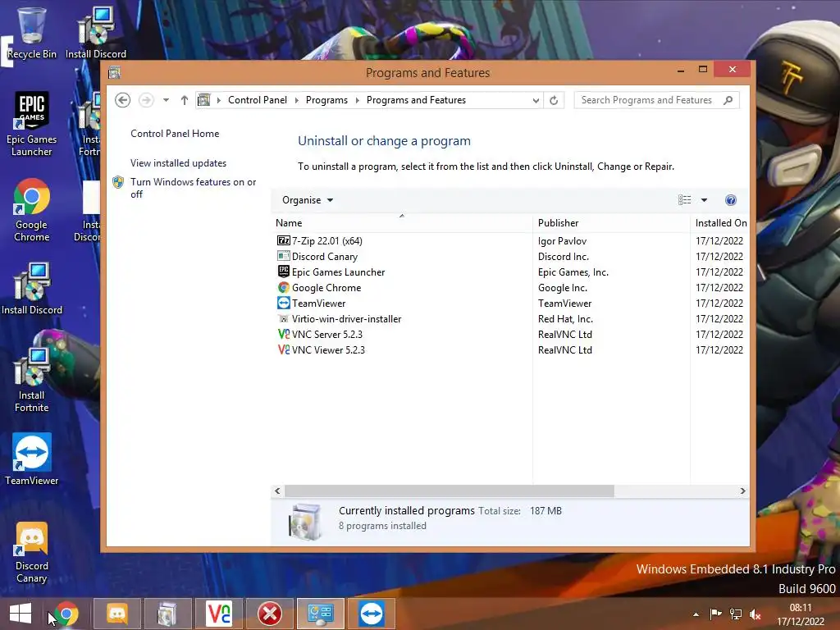The image size is (840, 630).
Task: Click the 7-Zip icon in list
Action: (283, 240)
